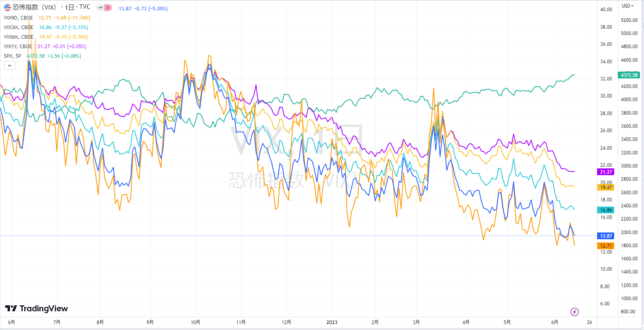Click the gray dash market status icon
The height and width of the screenshot is (330, 644).
coord(101,8)
